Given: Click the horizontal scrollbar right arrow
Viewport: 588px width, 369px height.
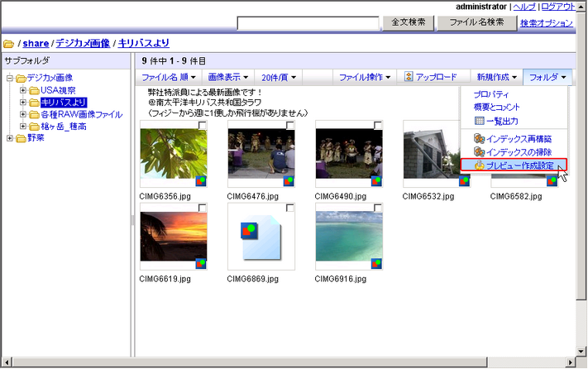Looking at the screenshot, I should click(x=571, y=362).
